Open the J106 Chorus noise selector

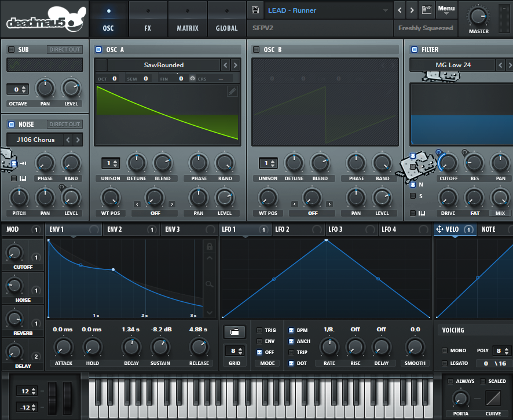(x=35, y=140)
